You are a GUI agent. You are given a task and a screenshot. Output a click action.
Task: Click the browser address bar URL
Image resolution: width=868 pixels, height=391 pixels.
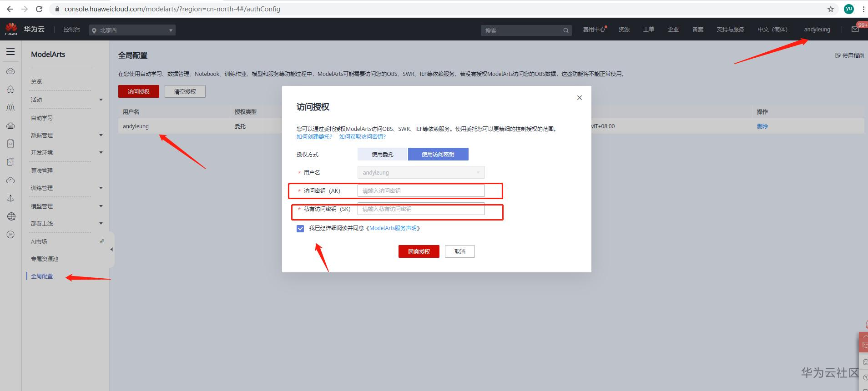pyautogui.click(x=172, y=9)
